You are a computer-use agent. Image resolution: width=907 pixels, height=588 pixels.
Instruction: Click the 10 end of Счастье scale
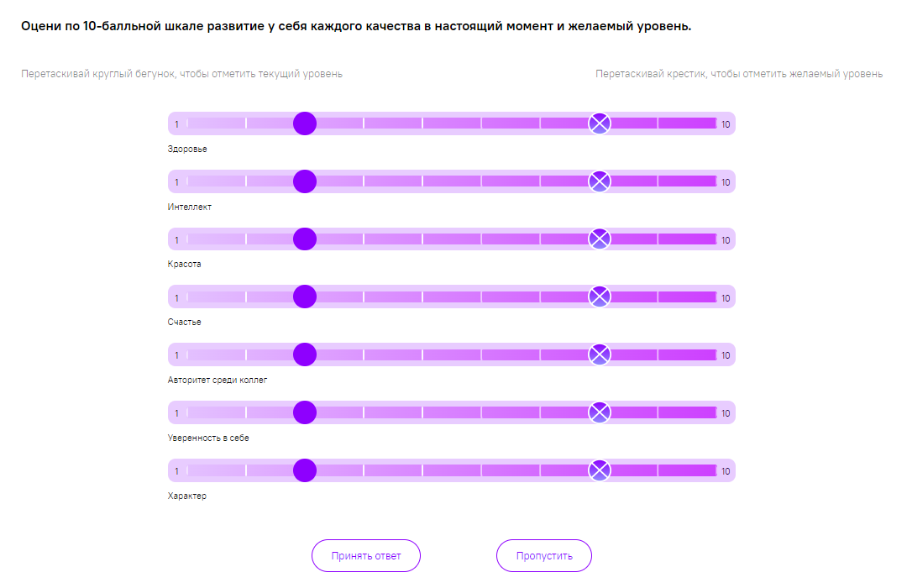(726, 298)
